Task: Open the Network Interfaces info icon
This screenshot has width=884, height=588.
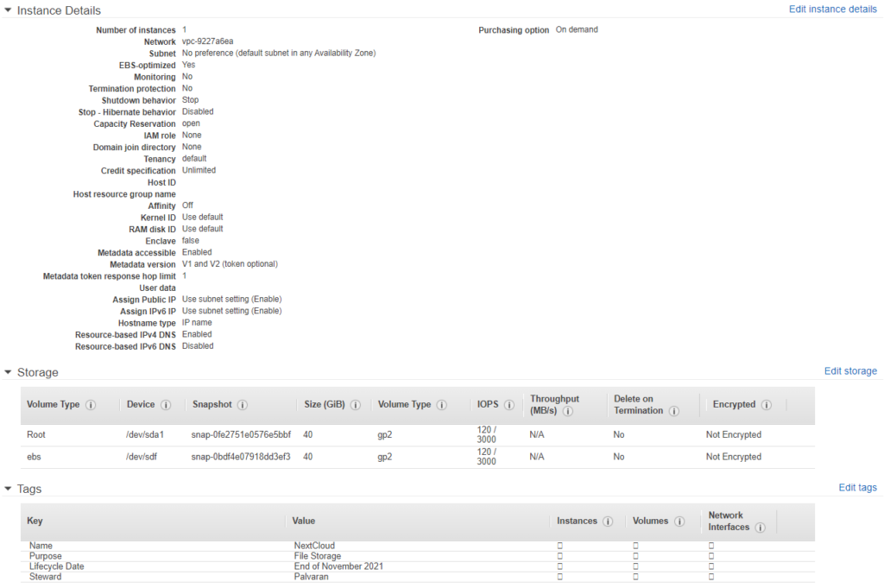Action: pos(760,528)
